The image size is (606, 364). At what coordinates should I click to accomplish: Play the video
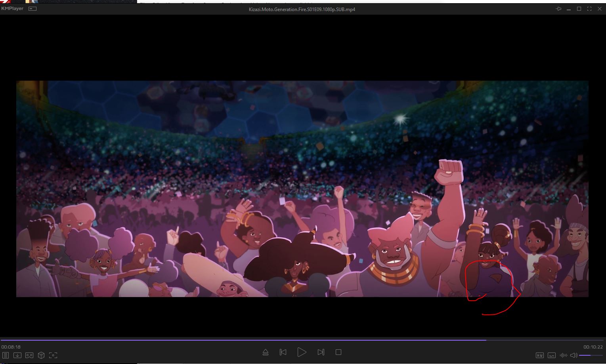[x=302, y=352]
